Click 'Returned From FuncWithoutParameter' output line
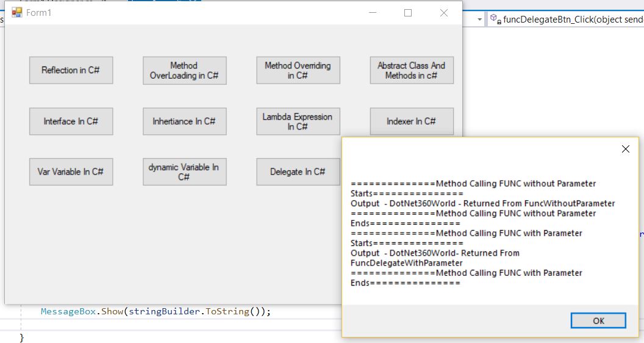Viewport: 644px width, 343px height. pyautogui.click(x=482, y=204)
